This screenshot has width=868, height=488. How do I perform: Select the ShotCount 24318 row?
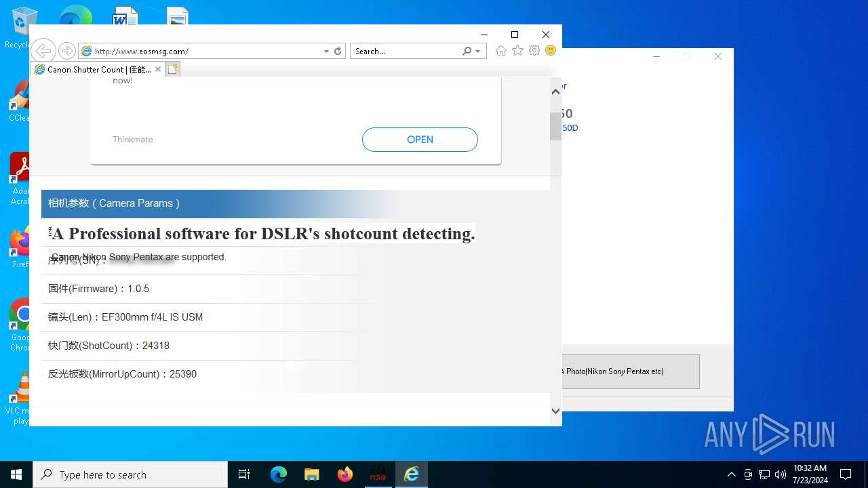(295, 346)
